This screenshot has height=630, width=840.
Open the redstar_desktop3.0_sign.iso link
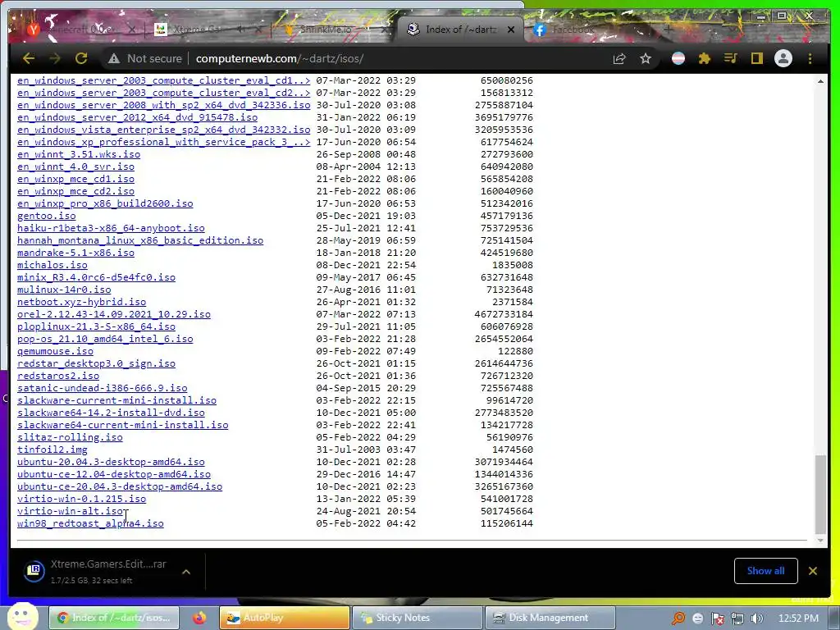point(97,363)
